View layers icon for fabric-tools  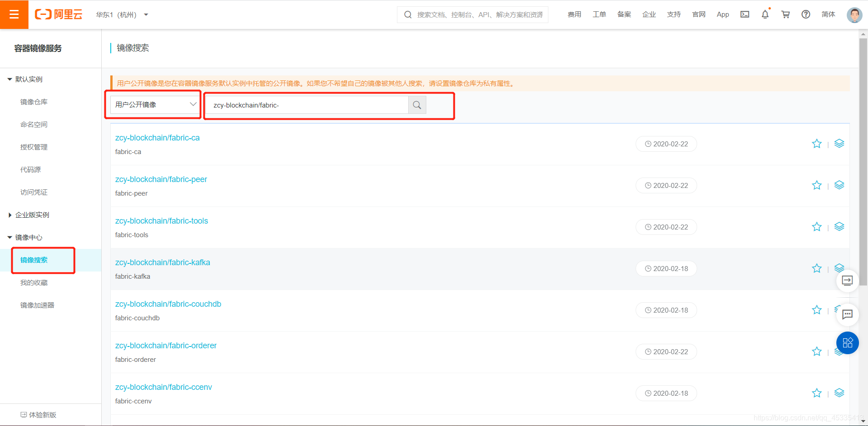[839, 227]
